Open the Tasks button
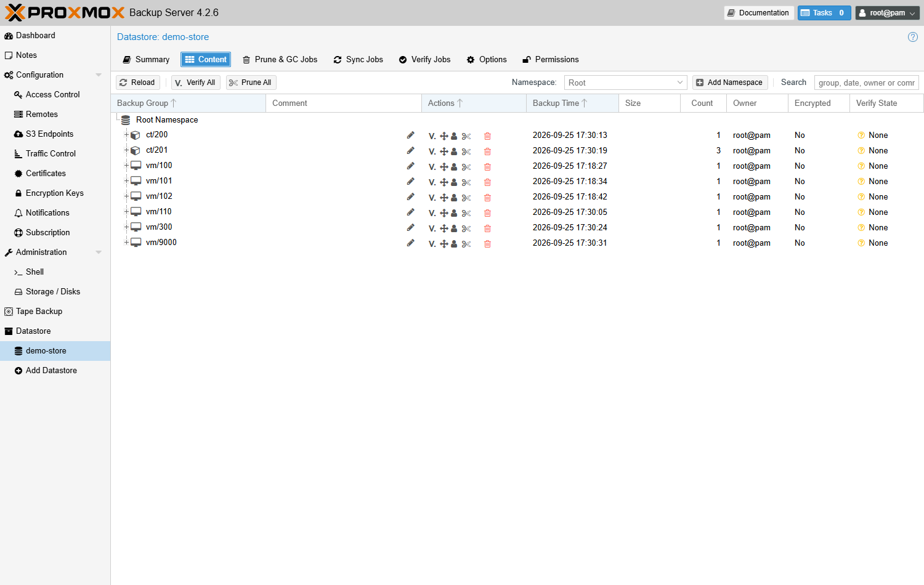The image size is (924, 585). [x=824, y=13]
